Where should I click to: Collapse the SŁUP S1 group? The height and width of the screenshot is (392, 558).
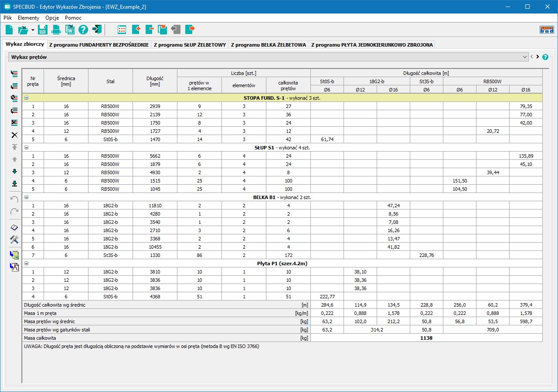[27, 148]
